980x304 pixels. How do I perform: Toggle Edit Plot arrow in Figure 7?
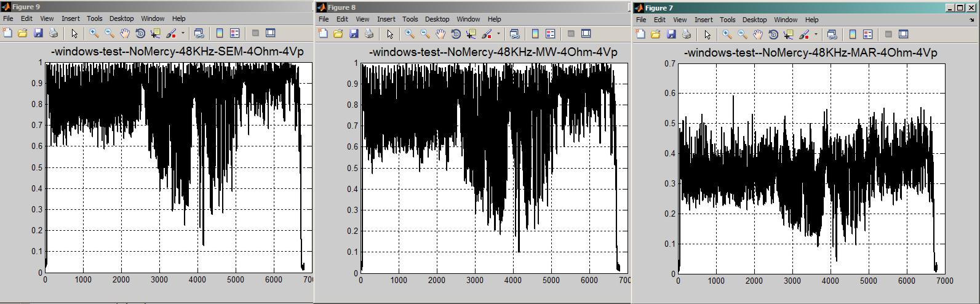coord(707,34)
